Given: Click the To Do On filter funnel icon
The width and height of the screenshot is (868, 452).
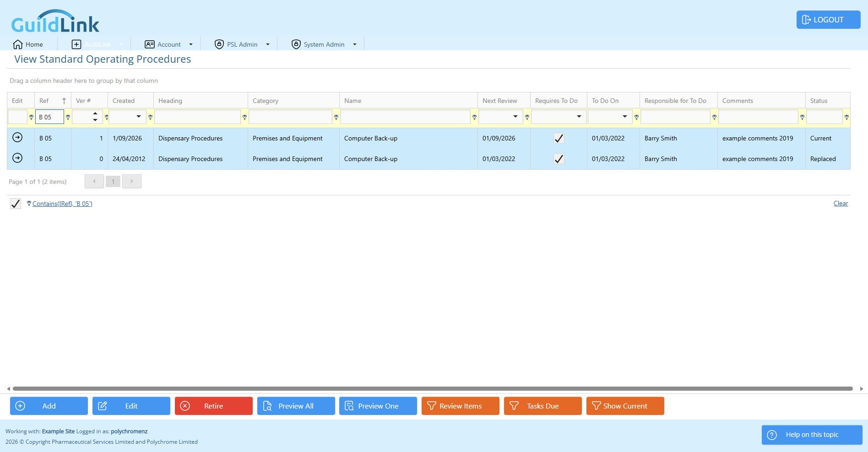Looking at the screenshot, I should click(636, 117).
